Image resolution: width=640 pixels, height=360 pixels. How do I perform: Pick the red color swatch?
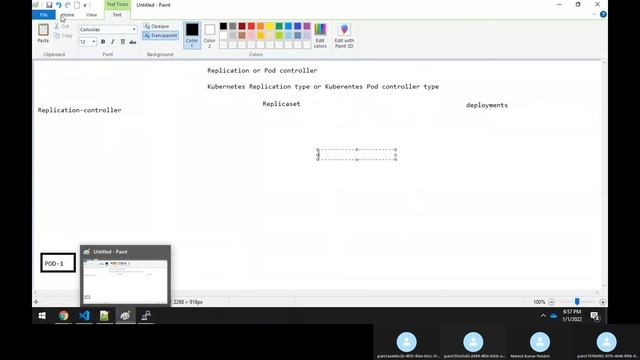click(x=251, y=26)
